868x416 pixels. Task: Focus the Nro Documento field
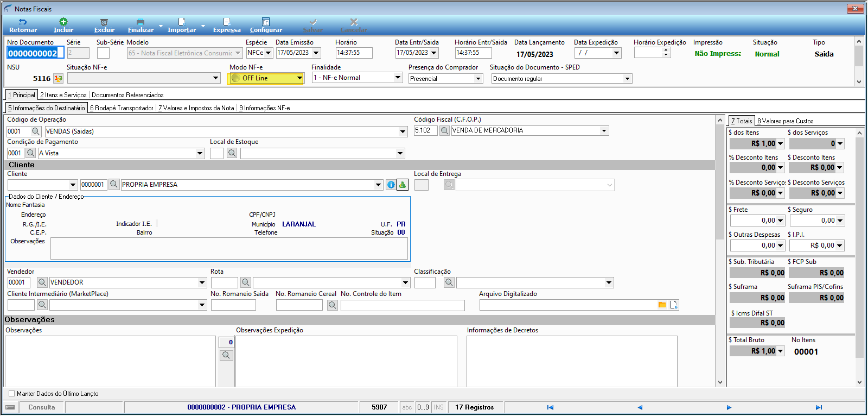tap(35, 53)
